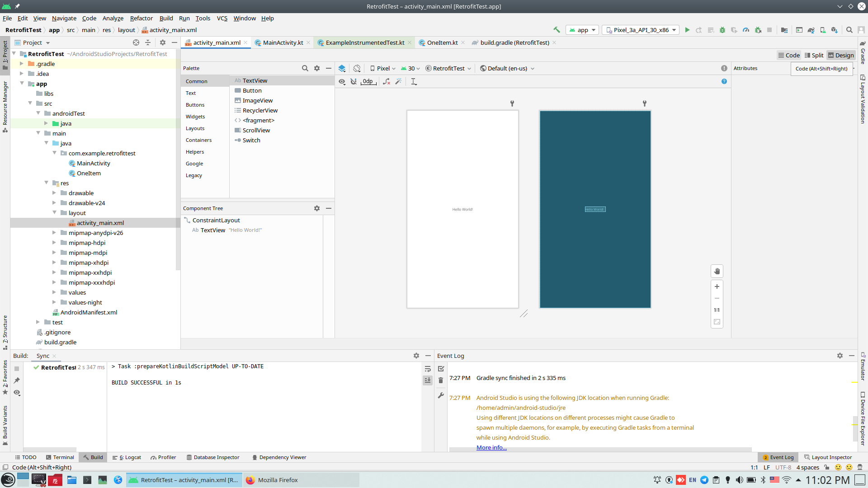The width and height of the screenshot is (868, 488).
Task: Select TextView in the Component Tree
Action: (x=212, y=230)
